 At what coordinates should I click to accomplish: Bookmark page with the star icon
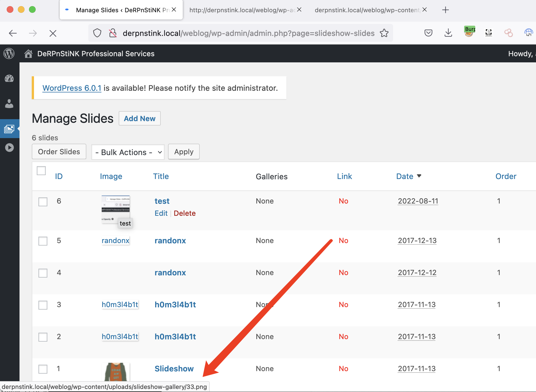[x=384, y=33]
